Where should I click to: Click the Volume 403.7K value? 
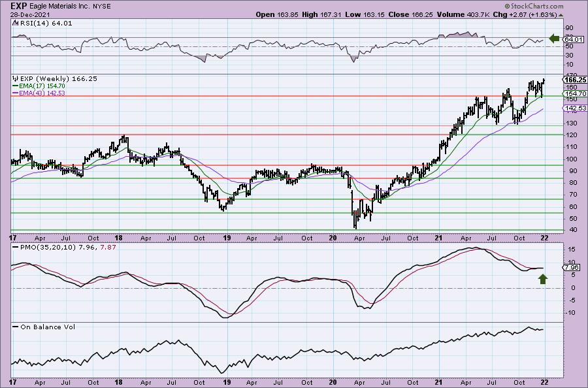point(463,14)
